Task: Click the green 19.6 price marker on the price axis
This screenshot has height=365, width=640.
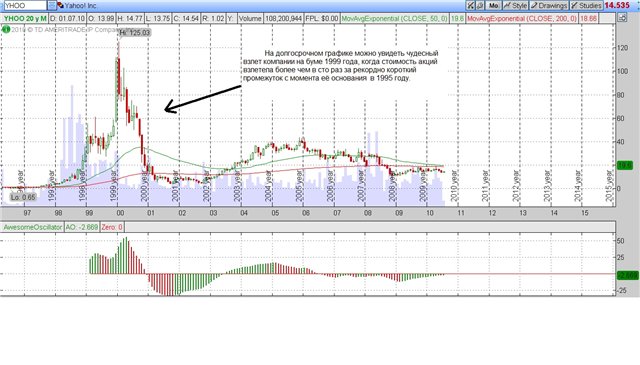Action: pos(624,165)
